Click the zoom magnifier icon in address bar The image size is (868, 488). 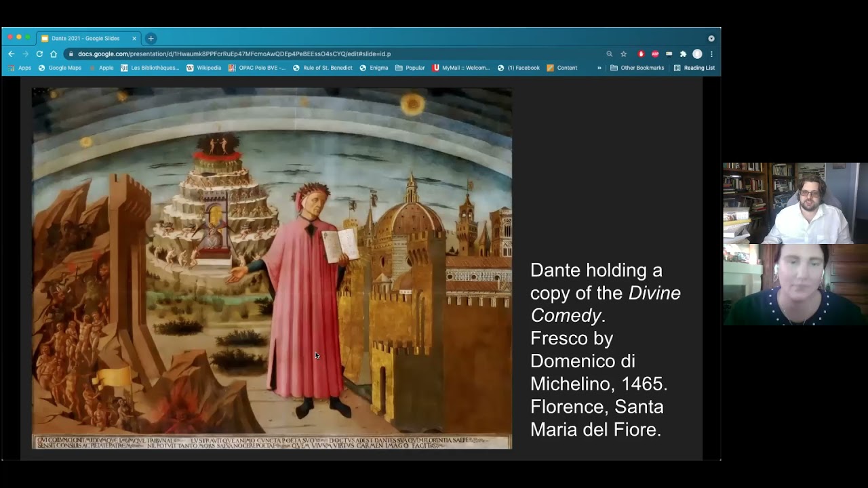pyautogui.click(x=609, y=54)
